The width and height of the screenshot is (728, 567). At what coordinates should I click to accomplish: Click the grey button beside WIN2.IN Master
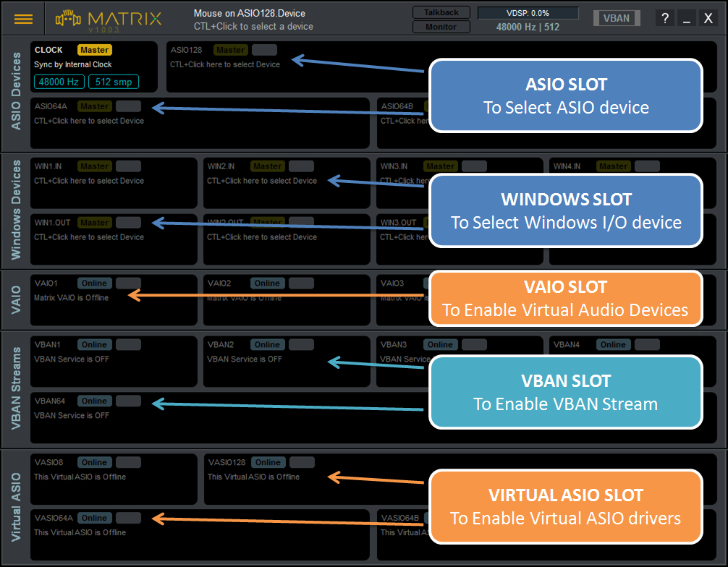pyautogui.click(x=301, y=166)
